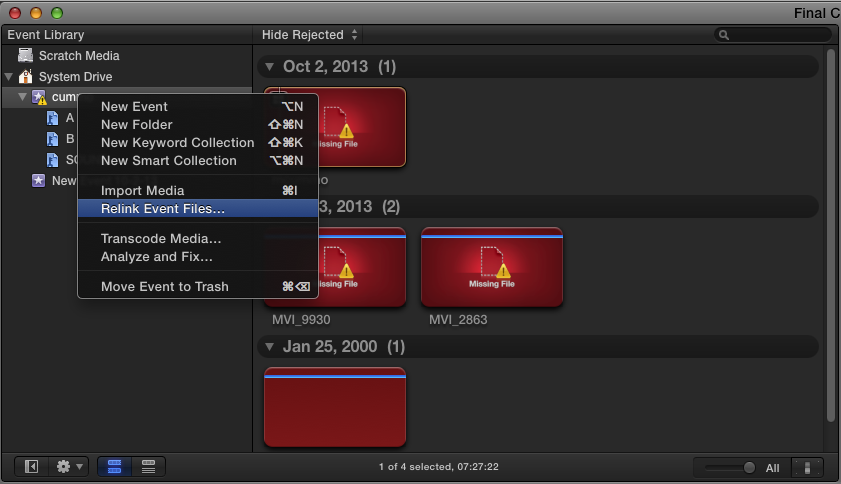Click the yellow minimize window button
The image size is (841, 484).
(x=36, y=13)
